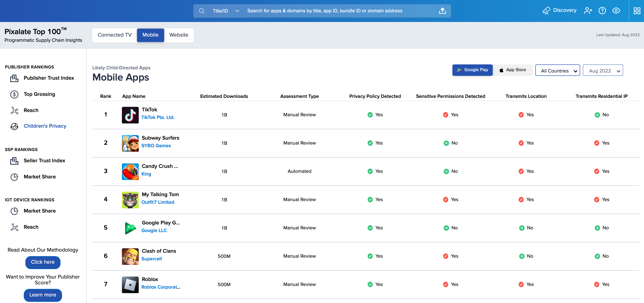The image size is (644, 303).
Task: Click the Clash of Clans app icon
Action: pos(130,256)
